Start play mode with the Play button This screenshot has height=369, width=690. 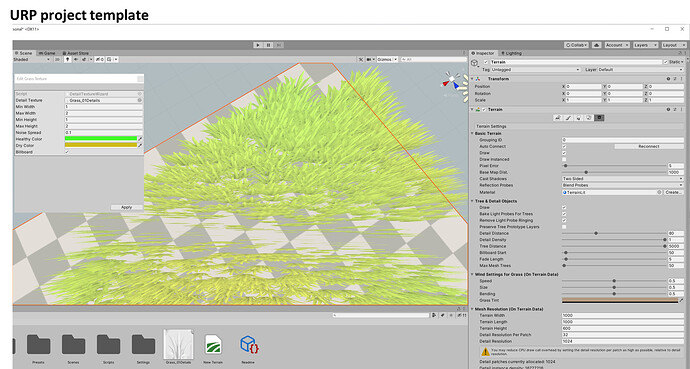(x=258, y=45)
